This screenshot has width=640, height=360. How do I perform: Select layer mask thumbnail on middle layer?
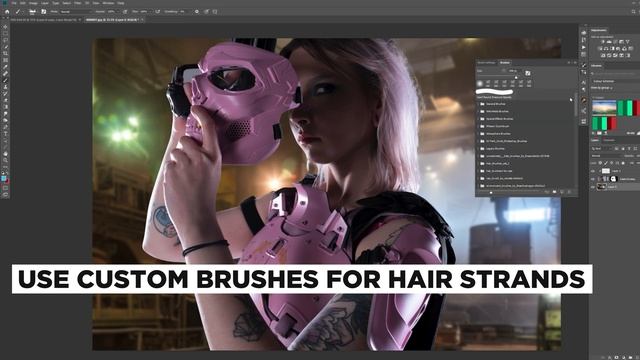[x=613, y=179]
